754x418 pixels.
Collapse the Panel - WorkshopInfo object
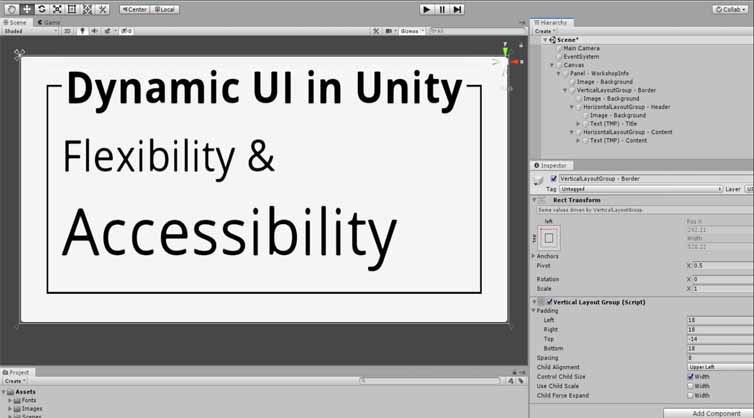pyautogui.click(x=559, y=74)
